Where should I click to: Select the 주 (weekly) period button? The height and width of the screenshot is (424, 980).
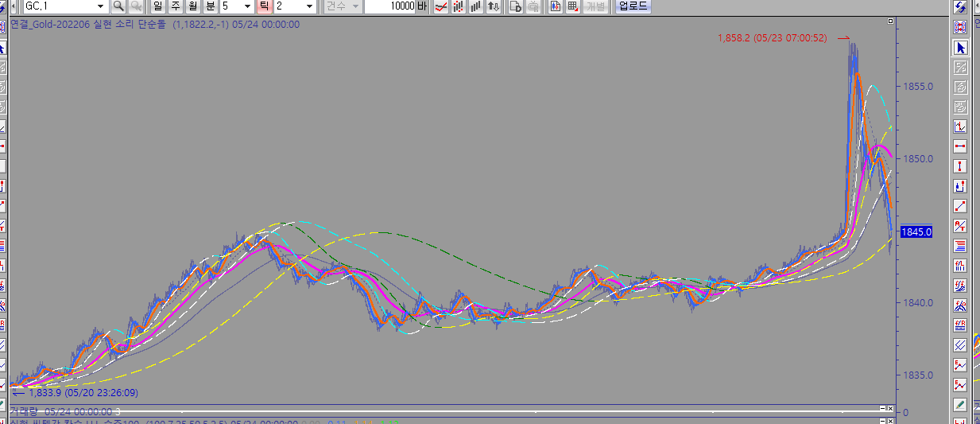[x=175, y=6]
